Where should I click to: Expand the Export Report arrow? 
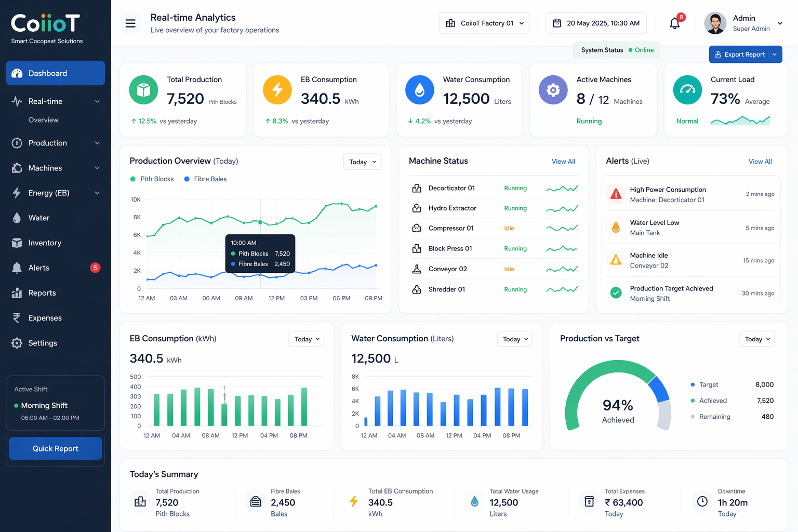(x=775, y=55)
